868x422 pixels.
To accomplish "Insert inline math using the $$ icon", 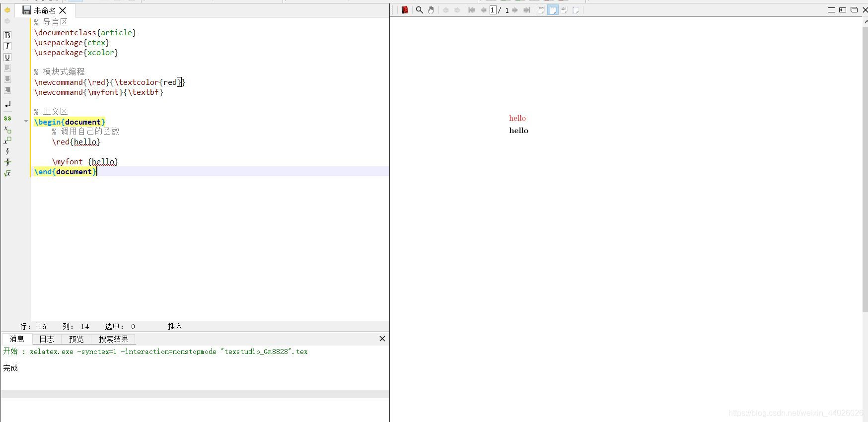I will [x=7, y=118].
